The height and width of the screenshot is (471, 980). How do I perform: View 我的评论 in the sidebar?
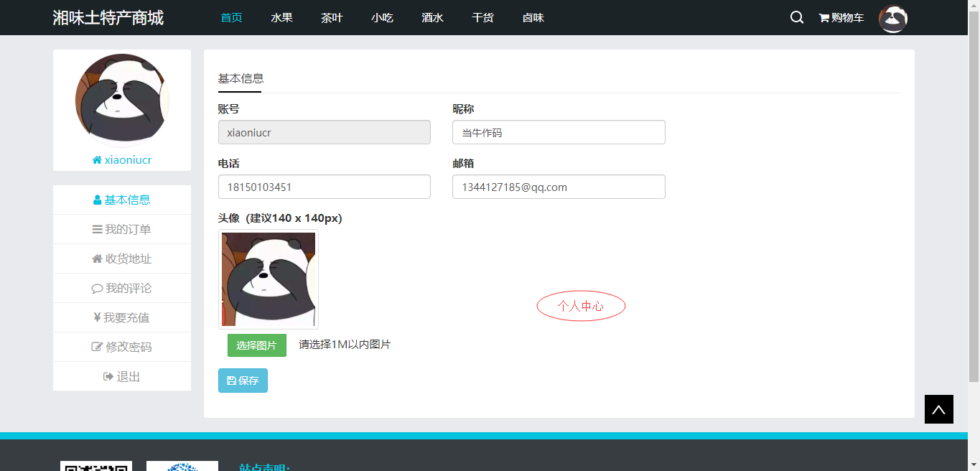click(x=122, y=288)
